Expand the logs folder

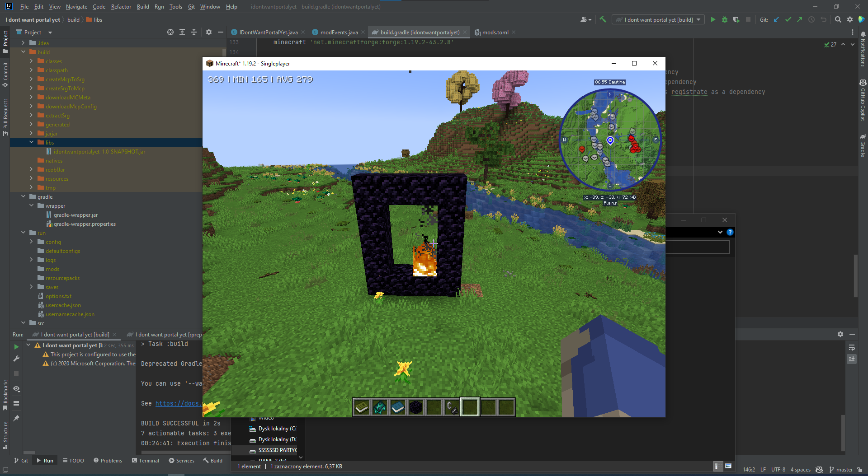[x=31, y=260]
